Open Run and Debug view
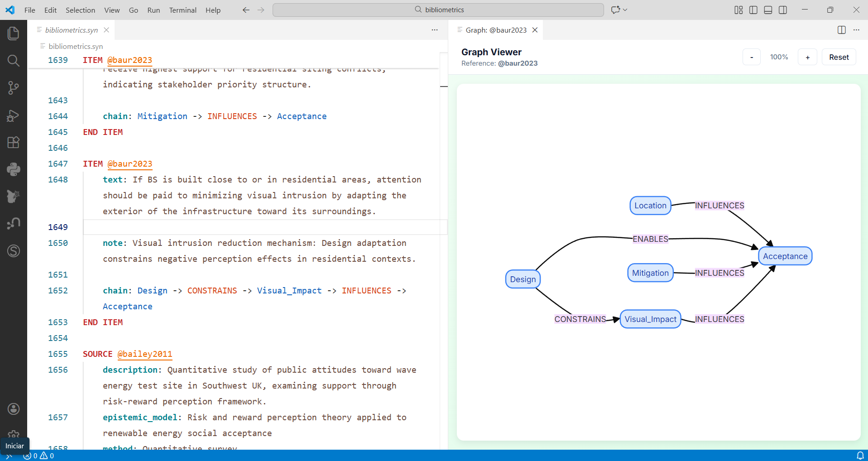This screenshot has width=868, height=461. coord(14,115)
